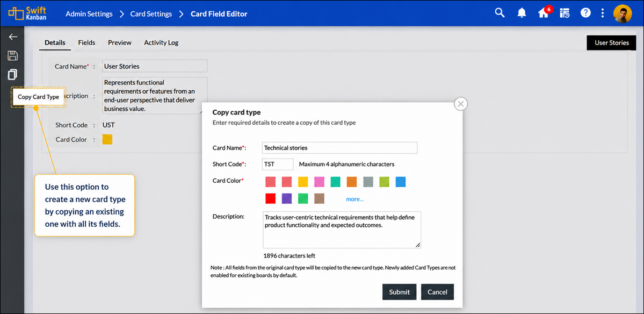This screenshot has height=314, width=644.
Task: Pick the brown card color
Action: tap(320, 198)
